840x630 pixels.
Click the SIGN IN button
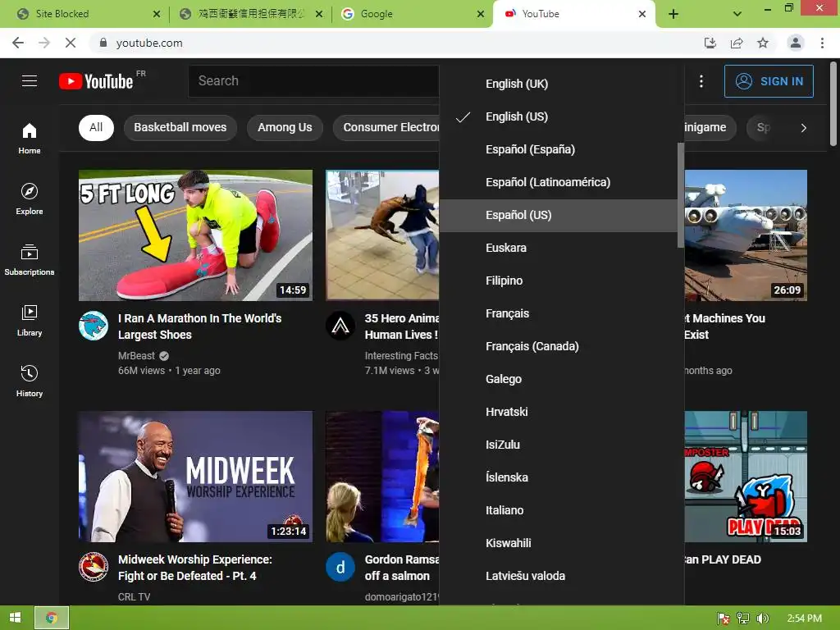click(x=769, y=81)
